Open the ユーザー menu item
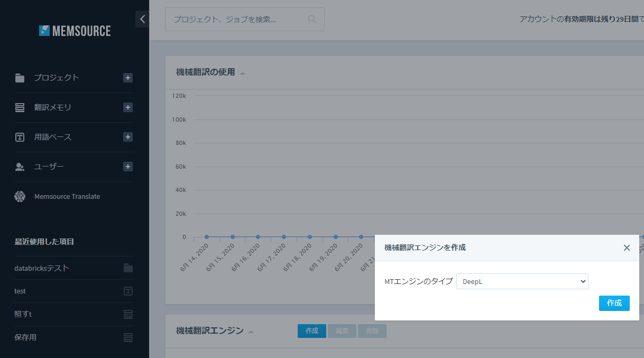Viewport: 644px width, 358px height. coord(49,167)
